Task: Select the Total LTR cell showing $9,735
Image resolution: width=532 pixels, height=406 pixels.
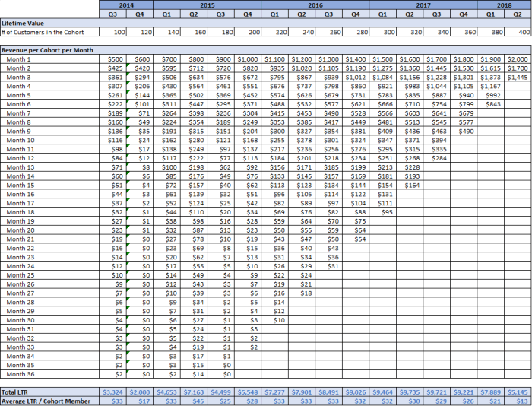Action: pyautogui.click(x=408, y=392)
